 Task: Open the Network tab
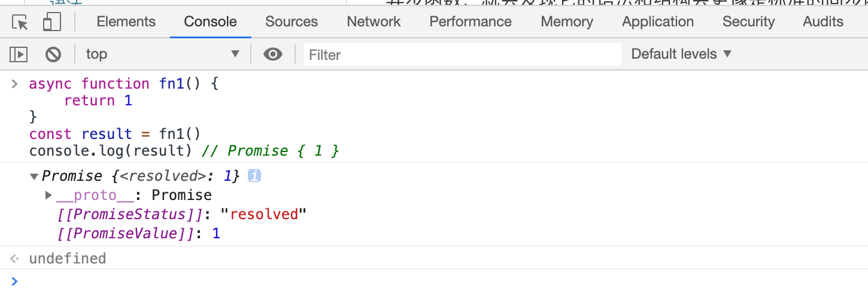pos(374,22)
